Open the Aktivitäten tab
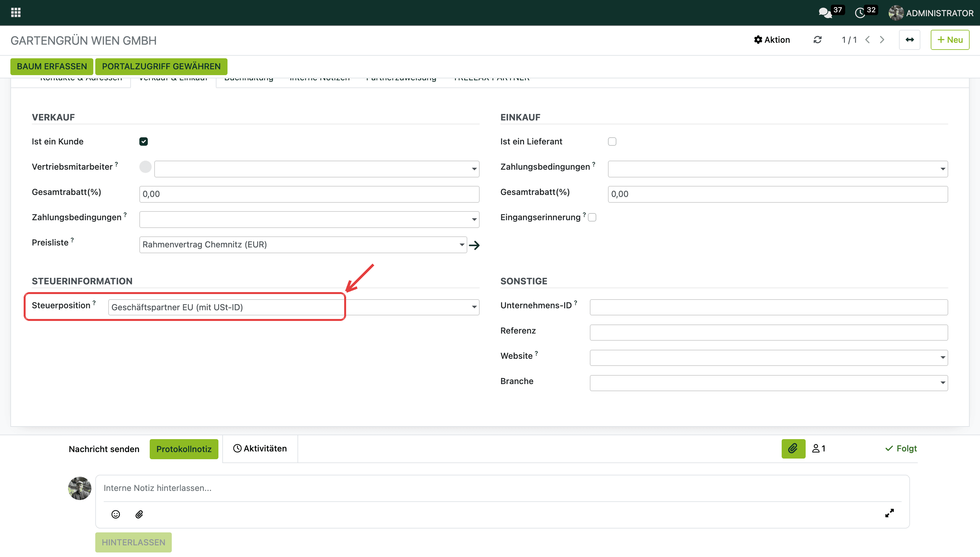Viewport: 980px width, 557px height. point(260,449)
